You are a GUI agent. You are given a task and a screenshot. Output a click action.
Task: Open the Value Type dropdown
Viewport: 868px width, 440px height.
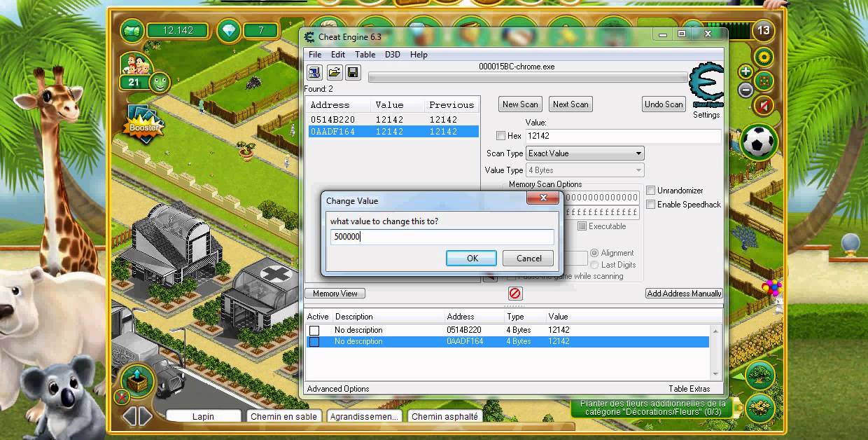(584, 170)
